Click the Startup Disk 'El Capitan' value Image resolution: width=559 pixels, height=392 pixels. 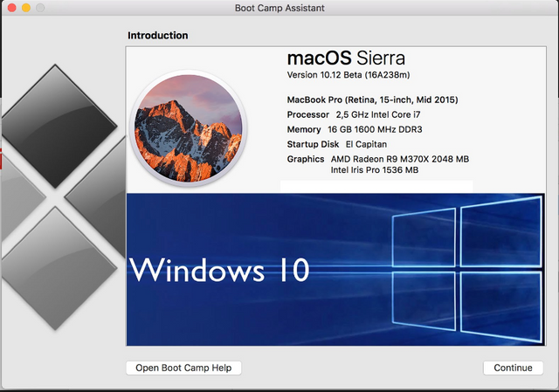click(x=366, y=144)
